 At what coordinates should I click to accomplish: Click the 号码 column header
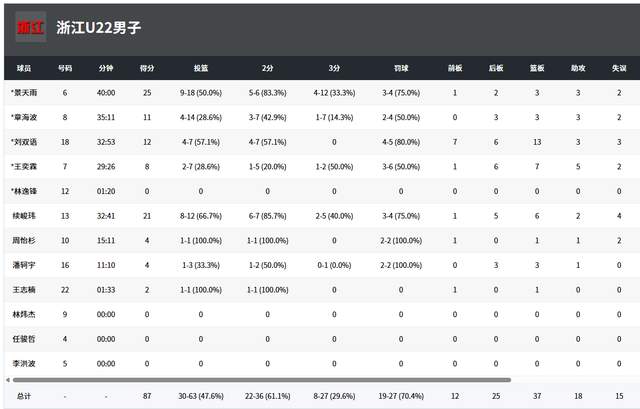(x=65, y=68)
